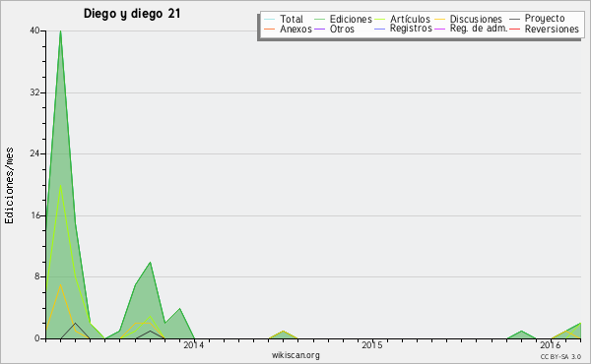Click the y-axis label '24'
The image size is (591, 364).
[x=34, y=153]
